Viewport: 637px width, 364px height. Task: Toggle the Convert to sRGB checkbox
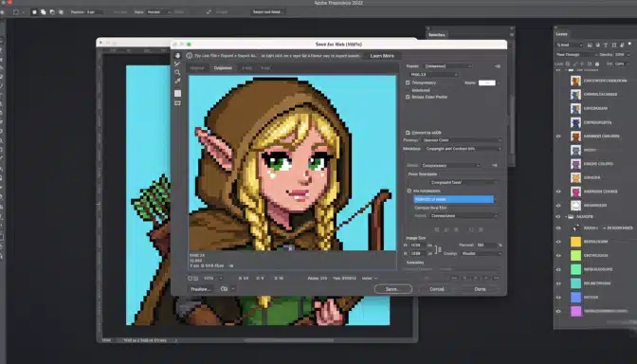click(408, 133)
